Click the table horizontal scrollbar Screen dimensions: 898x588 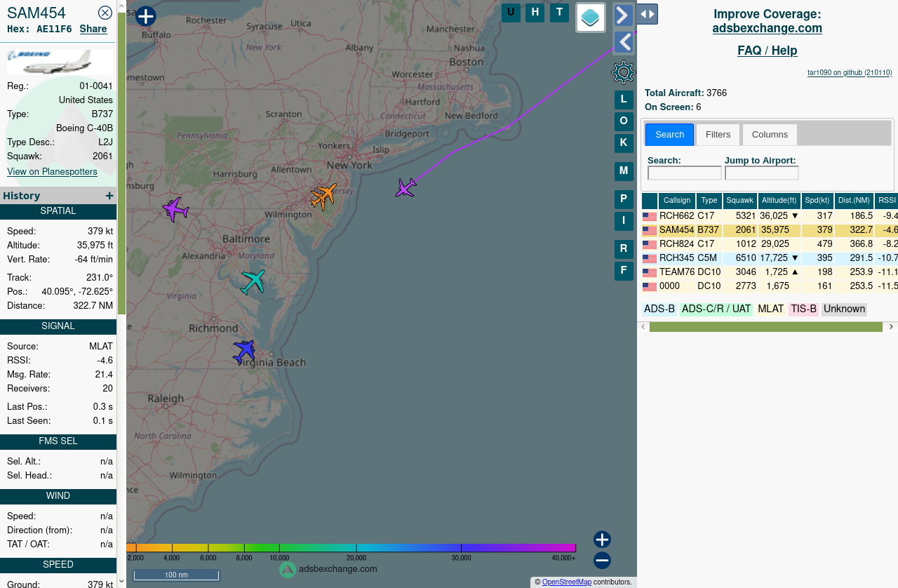click(x=765, y=327)
